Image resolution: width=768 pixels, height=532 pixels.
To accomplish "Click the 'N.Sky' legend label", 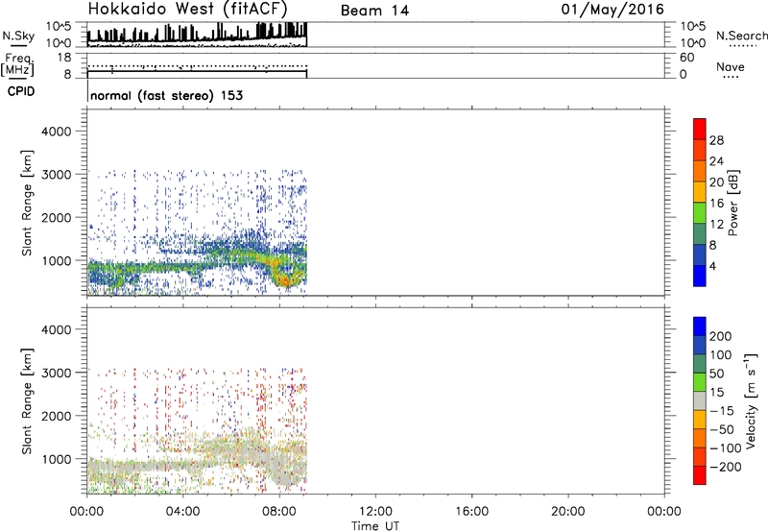I will point(18,36).
